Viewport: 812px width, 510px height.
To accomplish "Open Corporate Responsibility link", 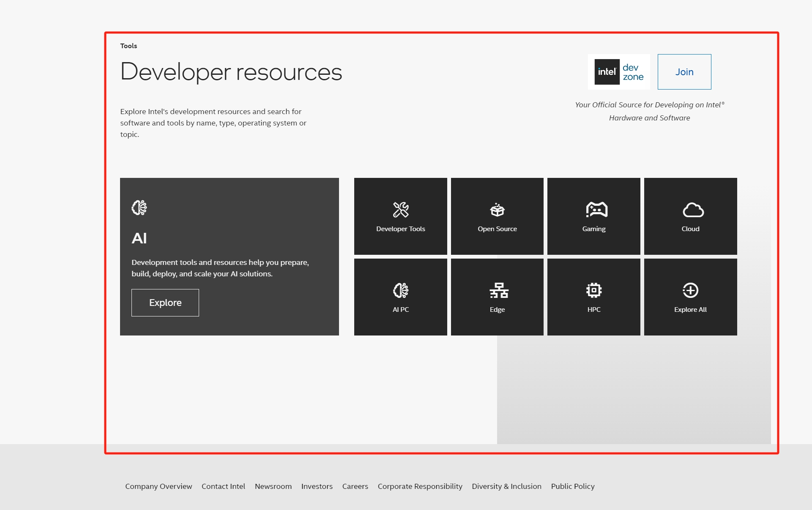I will (x=420, y=486).
